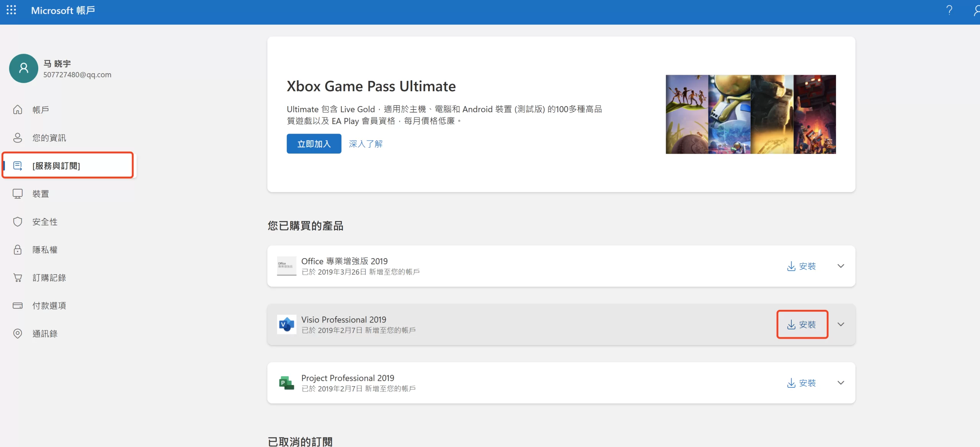Select 您的資訊 in the sidebar
980x447 pixels.
click(x=49, y=138)
